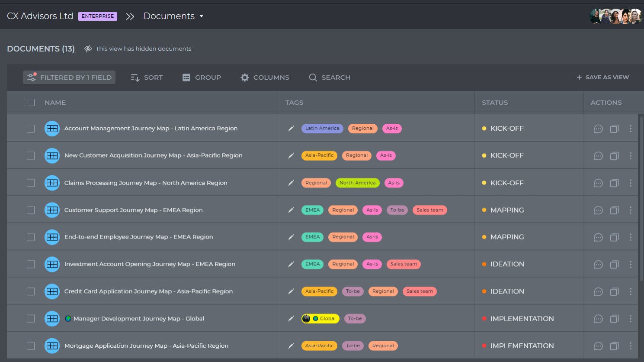Image resolution: width=644 pixels, height=362 pixels.
Task: Click SAVE AS VIEW
Action: point(602,77)
